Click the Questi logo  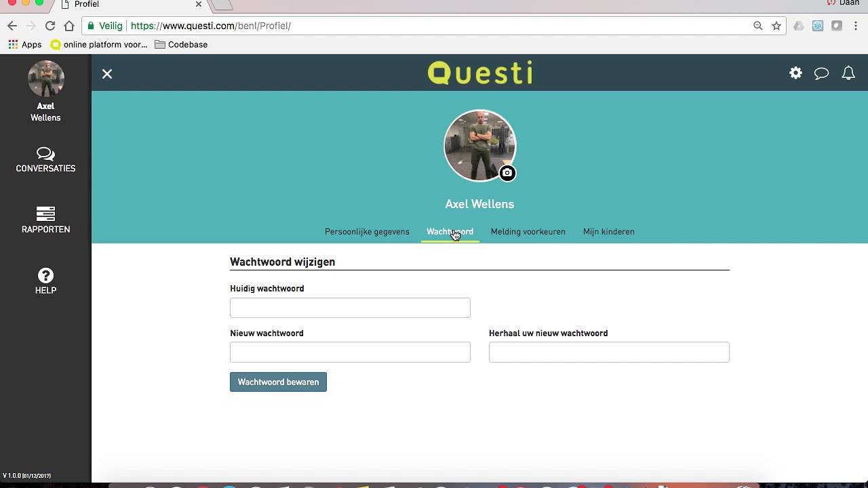pyautogui.click(x=480, y=73)
